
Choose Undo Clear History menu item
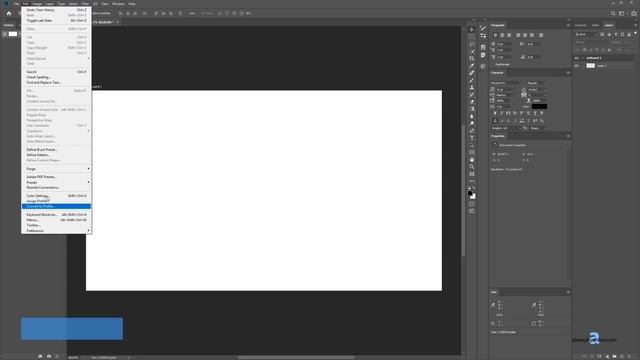(56, 10)
